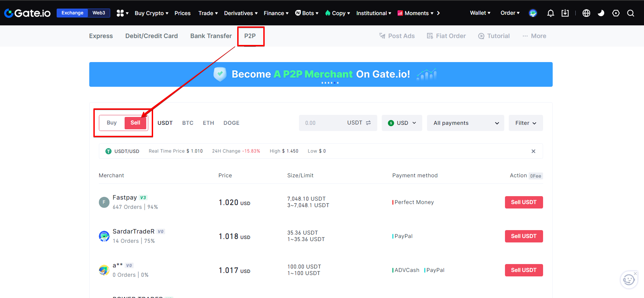The height and width of the screenshot is (298, 644).
Task: Open the Tutorial link
Action: [494, 36]
